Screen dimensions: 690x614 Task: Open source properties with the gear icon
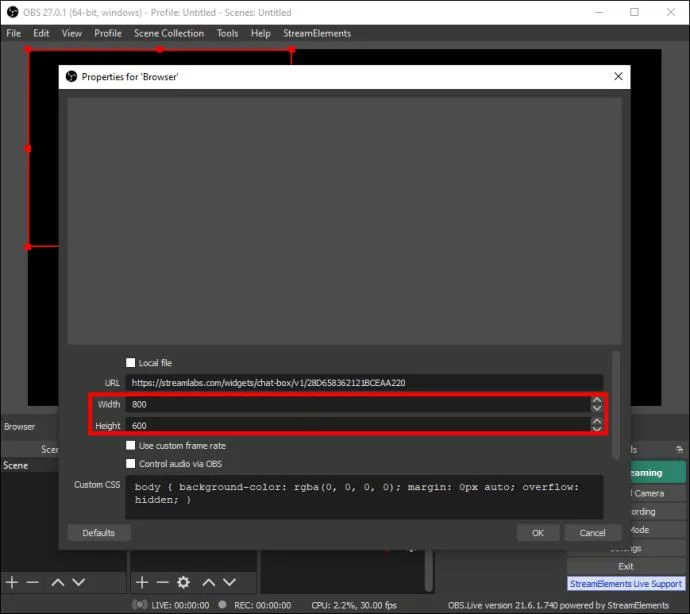click(183, 582)
